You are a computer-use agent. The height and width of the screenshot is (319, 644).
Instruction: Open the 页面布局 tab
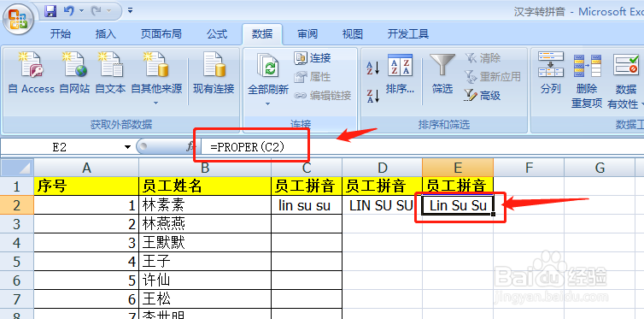161,33
